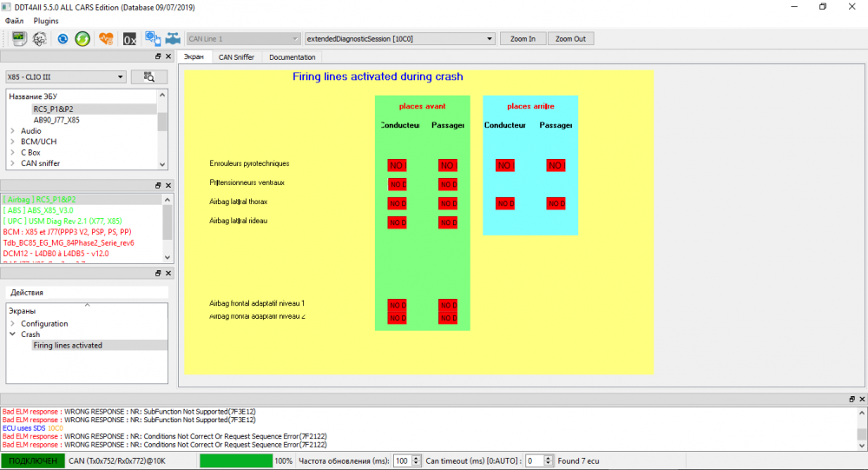This screenshot has height=470, width=868.
Task: Click the refresh rate field showing 100
Action: click(403, 461)
